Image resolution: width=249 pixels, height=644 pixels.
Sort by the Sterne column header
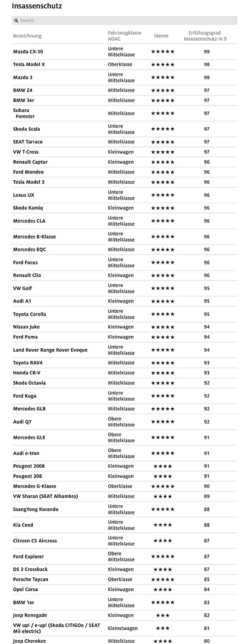[161, 36]
